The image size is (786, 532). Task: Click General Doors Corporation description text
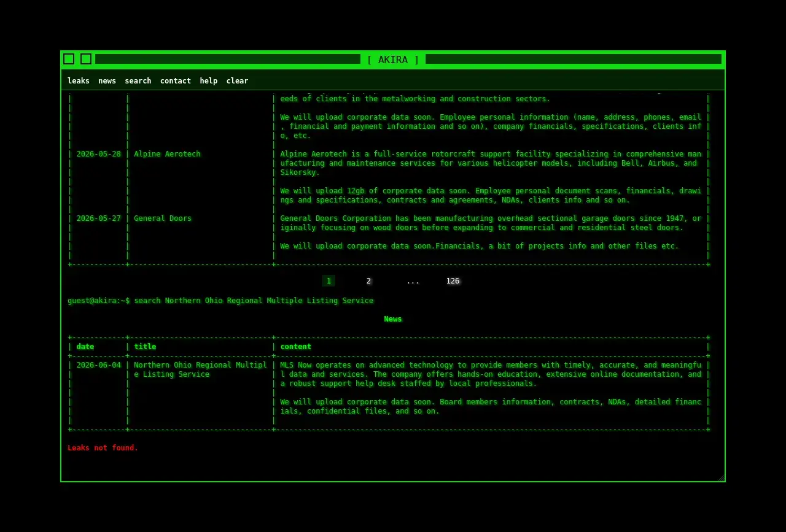pos(491,223)
